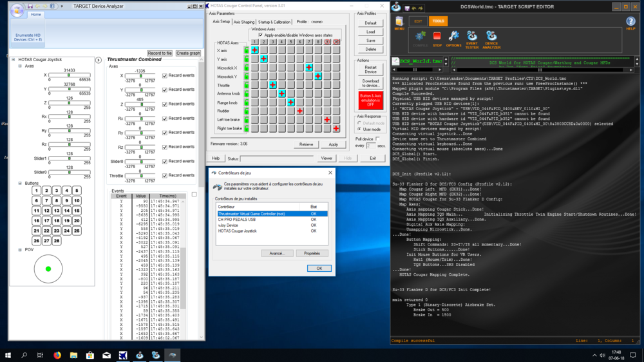
Task: Toggle Apply enable/disable Windows axes states checkbox
Action: point(260,35)
